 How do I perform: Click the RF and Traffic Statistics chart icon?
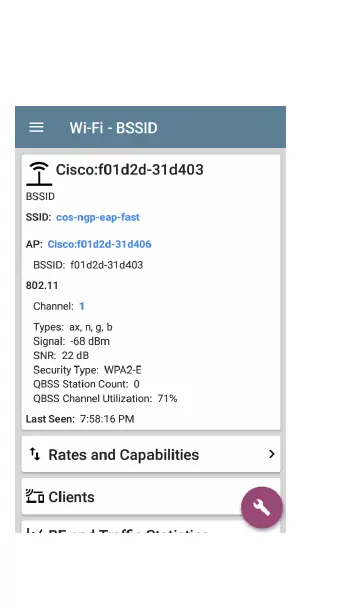[34, 531]
